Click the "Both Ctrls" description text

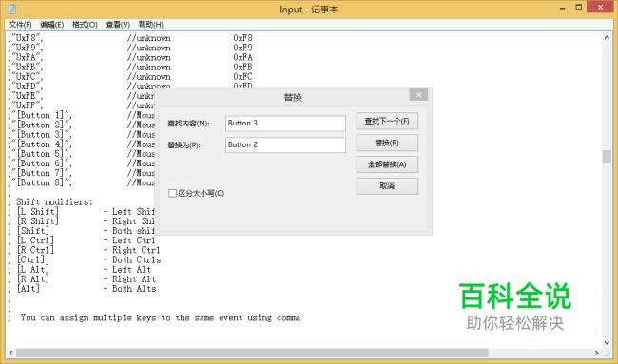pyautogui.click(x=136, y=259)
